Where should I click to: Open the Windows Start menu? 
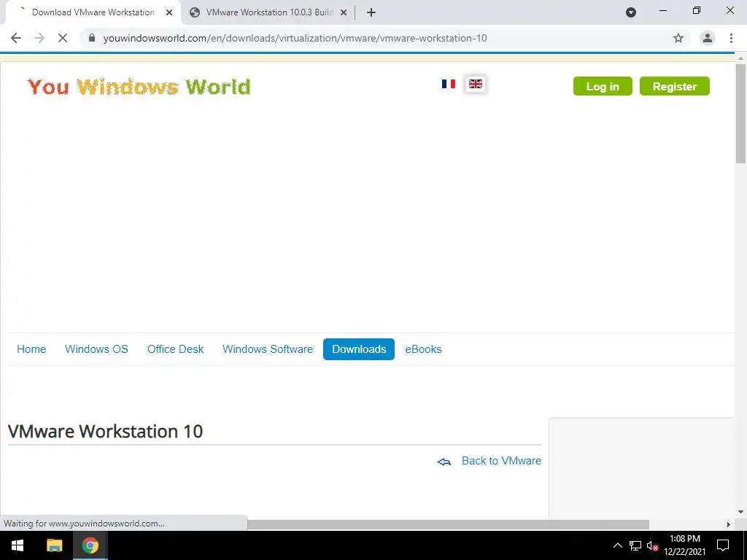(18, 545)
